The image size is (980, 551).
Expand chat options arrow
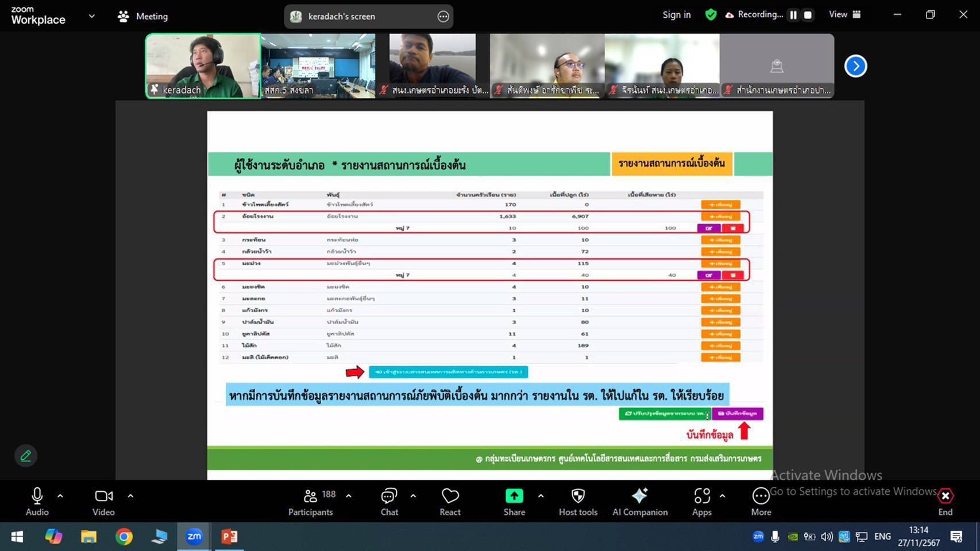[413, 496]
